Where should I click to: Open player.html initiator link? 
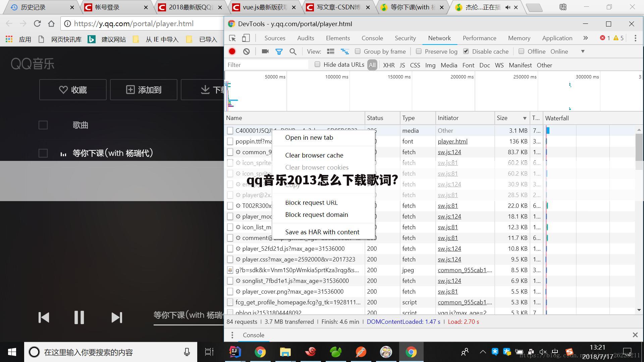point(452,141)
